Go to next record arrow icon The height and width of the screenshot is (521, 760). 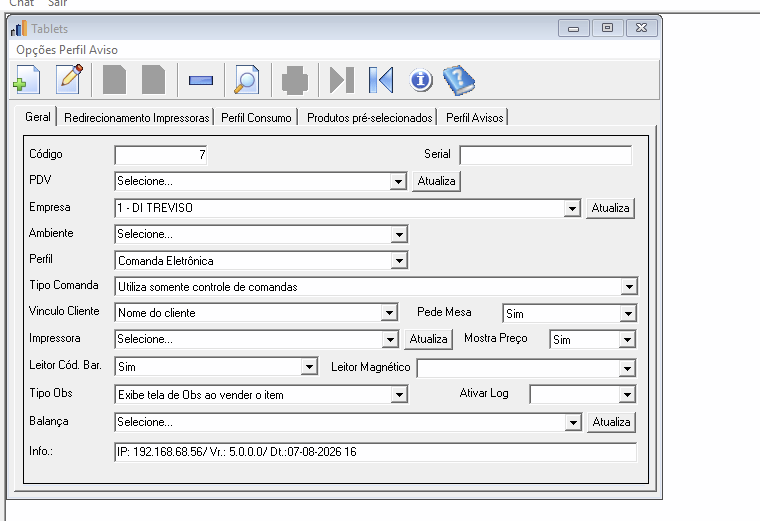click(342, 80)
